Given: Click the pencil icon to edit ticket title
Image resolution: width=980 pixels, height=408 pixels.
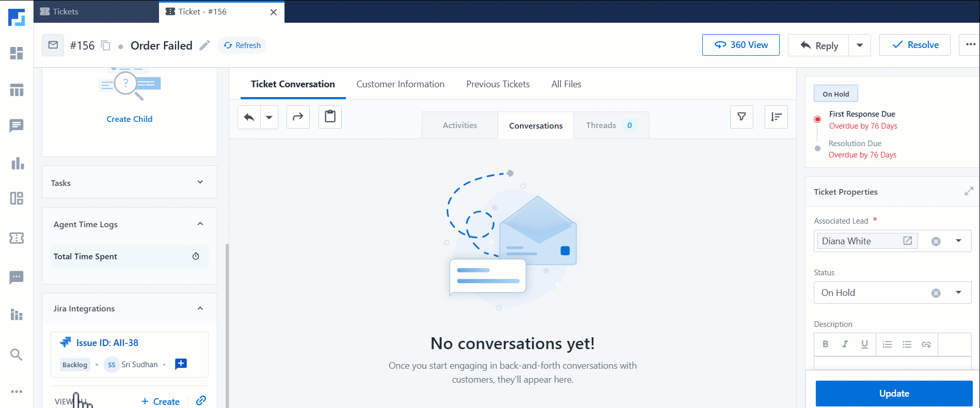Looking at the screenshot, I should pyautogui.click(x=205, y=45).
